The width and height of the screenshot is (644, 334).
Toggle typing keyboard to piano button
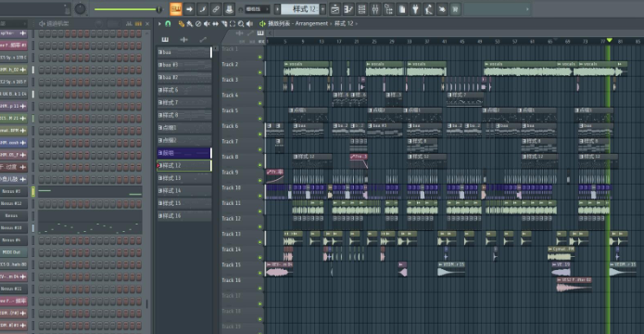click(x=176, y=9)
